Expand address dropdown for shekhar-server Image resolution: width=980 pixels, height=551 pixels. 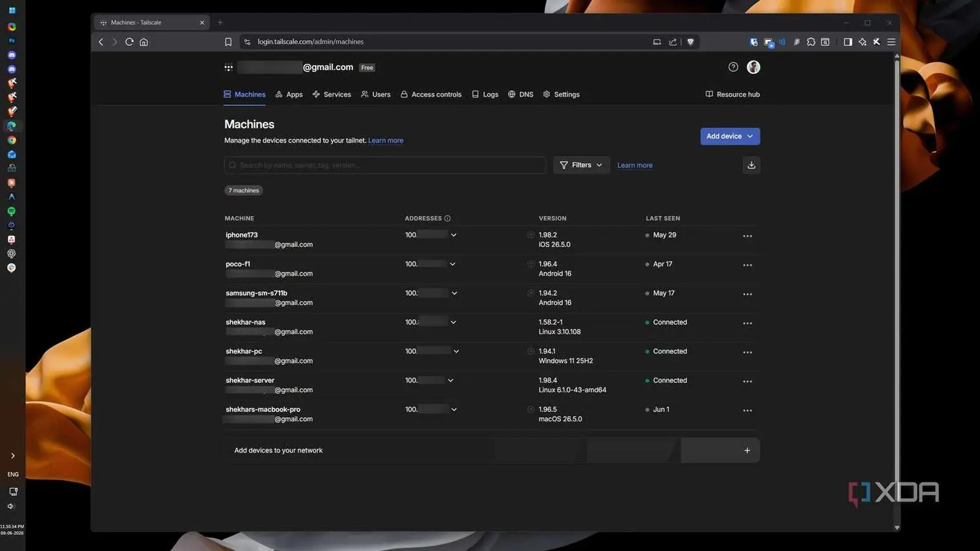tap(451, 381)
